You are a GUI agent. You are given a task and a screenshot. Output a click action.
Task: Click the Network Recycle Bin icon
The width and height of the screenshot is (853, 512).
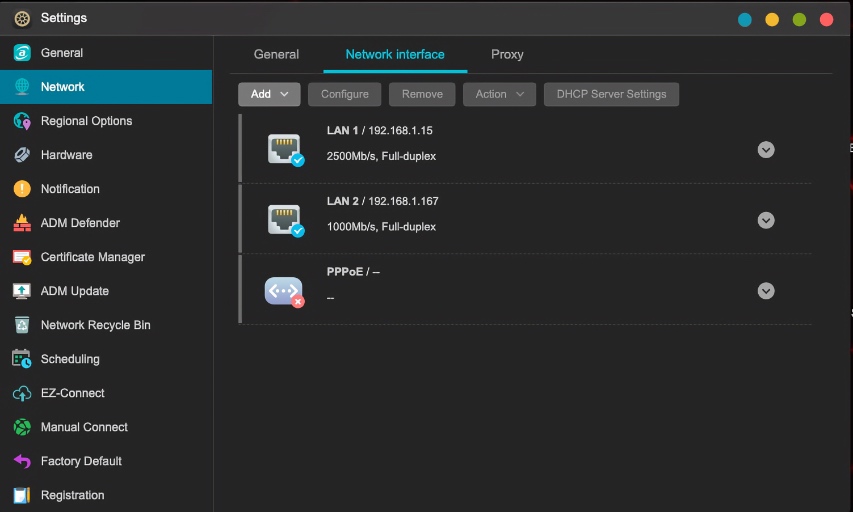[22, 325]
